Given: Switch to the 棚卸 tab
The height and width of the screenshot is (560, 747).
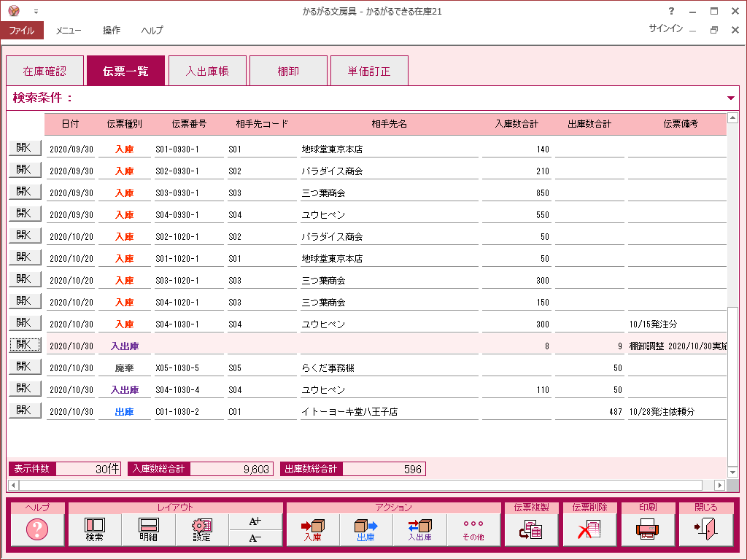Looking at the screenshot, I should tap(288, 71).
